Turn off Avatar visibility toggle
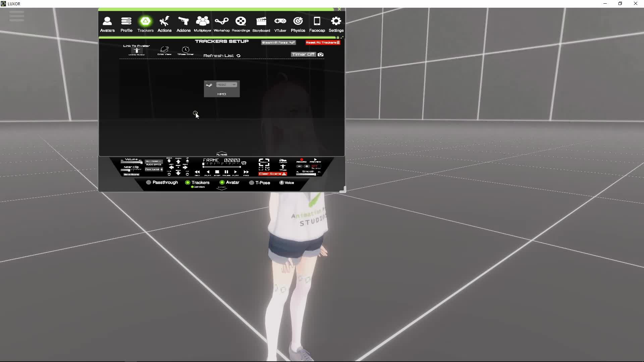Viewport: 644px width, 362px height. click(222, 182)
